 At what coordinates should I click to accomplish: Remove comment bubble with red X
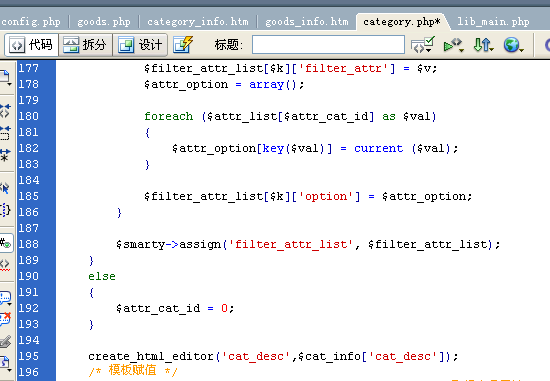pyautogui.click(x=6, y=319)
